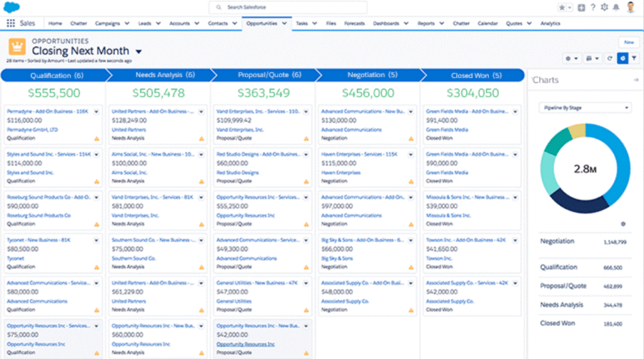Image resolution: width=644 pixels, height=359 pixels.
Task: Click warning triangle on General Utilities card
Action: (x=306, y=310)
